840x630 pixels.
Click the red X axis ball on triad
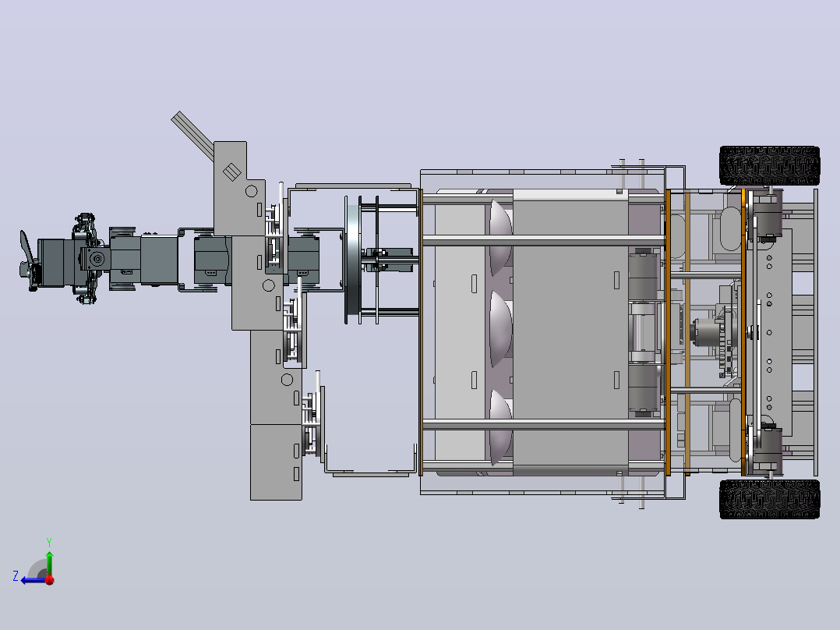pyautogui.click(x=50, y=580)
